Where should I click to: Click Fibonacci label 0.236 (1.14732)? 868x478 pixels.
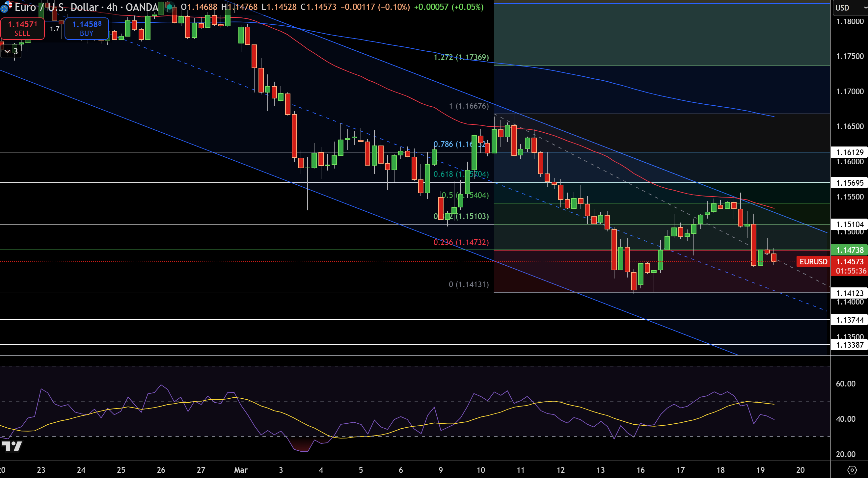[461, 242]
